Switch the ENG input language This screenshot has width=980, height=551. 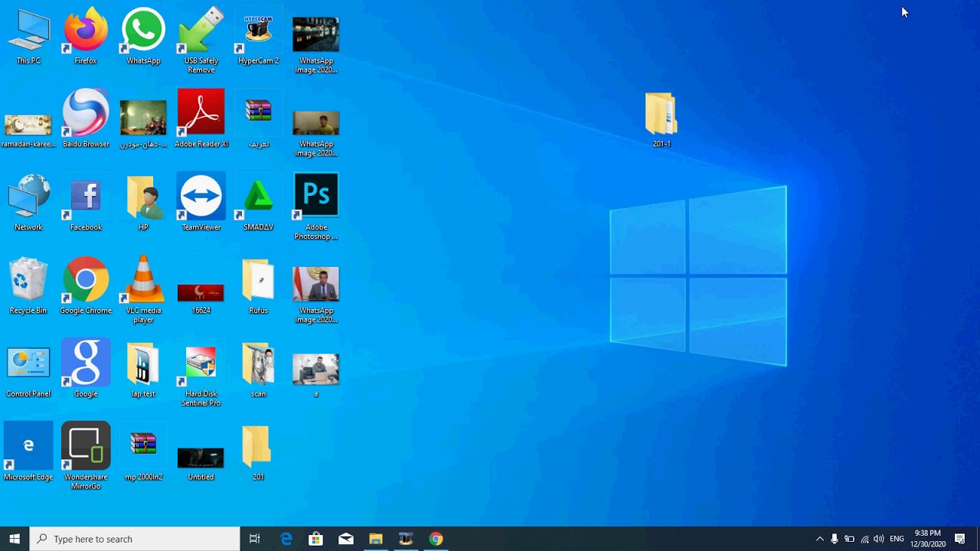tap(897, 539)
